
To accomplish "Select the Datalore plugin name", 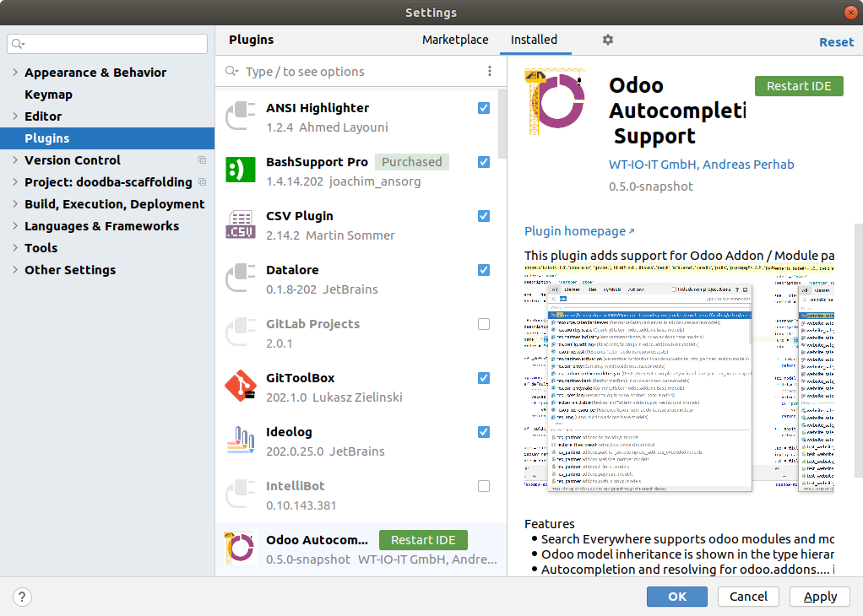I will pos(292,269).
